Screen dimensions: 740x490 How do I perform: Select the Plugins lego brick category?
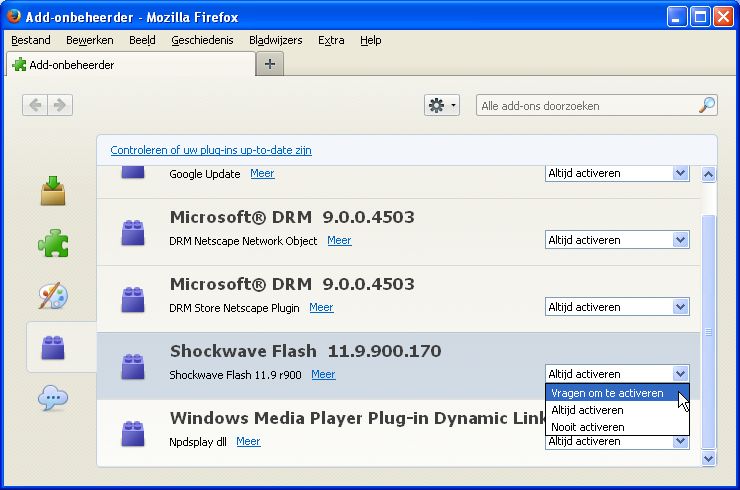(x=53, y=347)
